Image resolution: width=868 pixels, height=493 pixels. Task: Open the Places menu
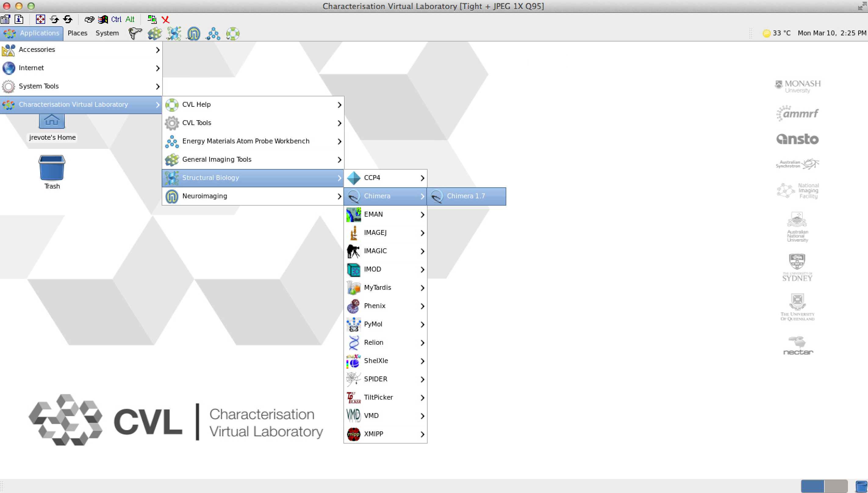click(77, 33)
